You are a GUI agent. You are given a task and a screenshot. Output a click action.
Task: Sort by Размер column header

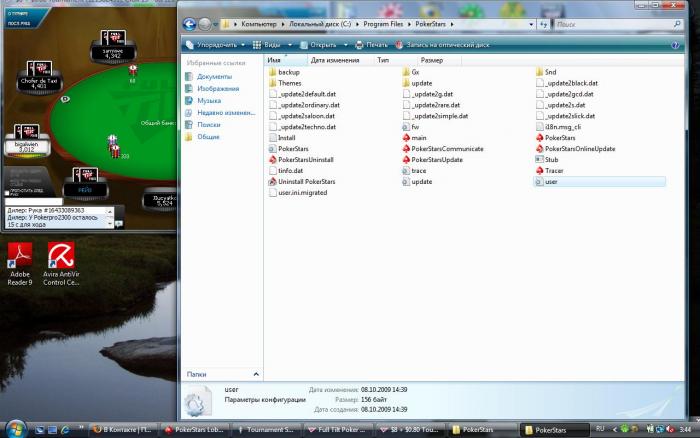[x=439, y=60]
